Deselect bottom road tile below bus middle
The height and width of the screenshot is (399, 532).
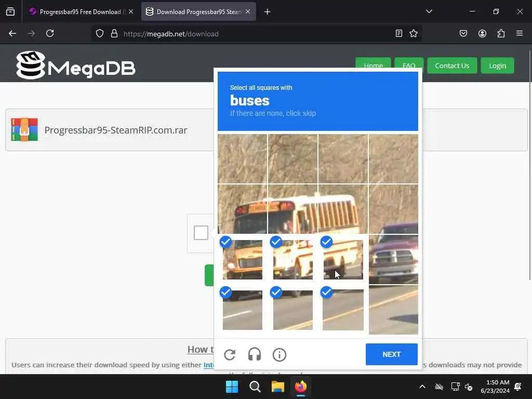(293, 310)
